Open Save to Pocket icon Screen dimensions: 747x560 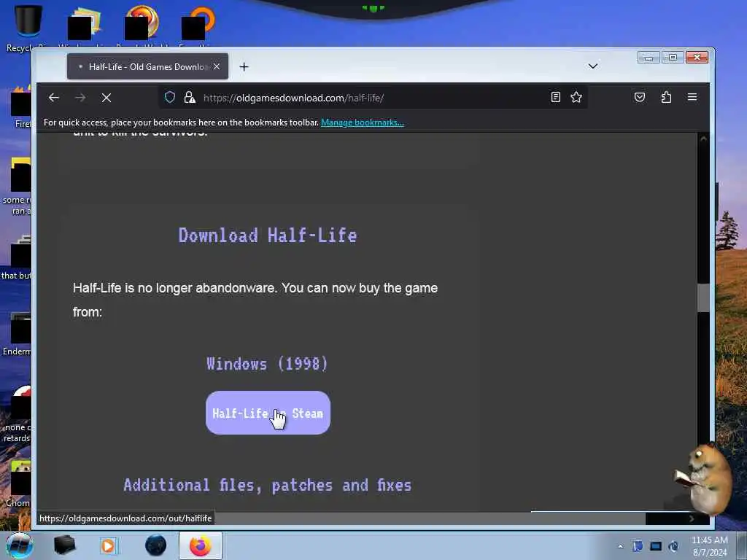click(640, 97)
